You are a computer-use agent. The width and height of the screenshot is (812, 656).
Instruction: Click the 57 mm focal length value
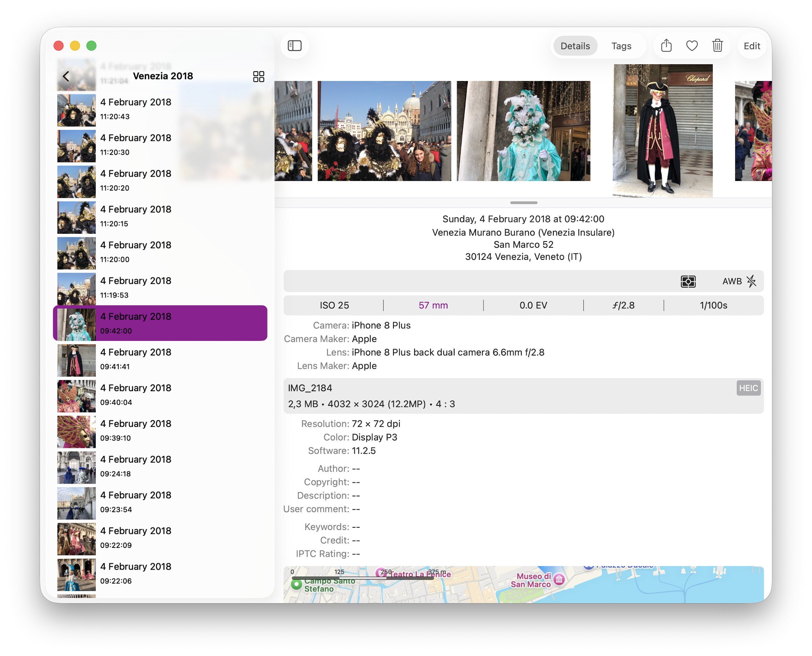tap(433, 305)
